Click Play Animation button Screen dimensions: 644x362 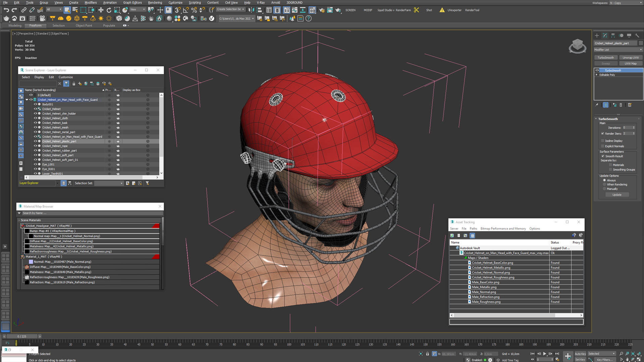click(544, 354)
